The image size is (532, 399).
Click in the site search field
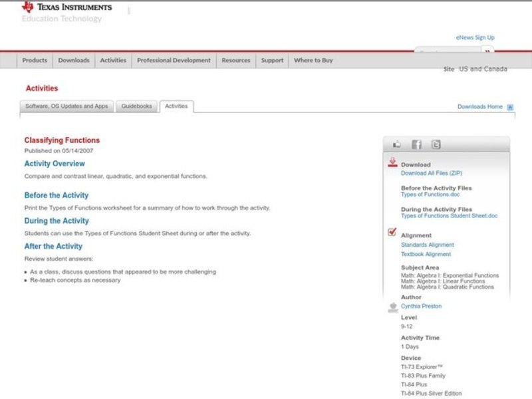pos(447,51)
